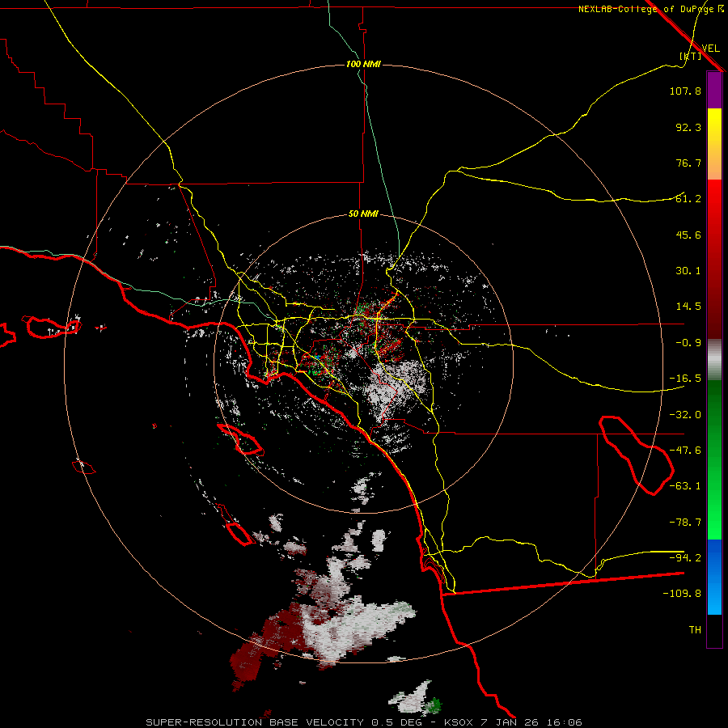Click the green echo patch at the bottom edge
This screenshot has width=728, height=728.
pos(434,705)
